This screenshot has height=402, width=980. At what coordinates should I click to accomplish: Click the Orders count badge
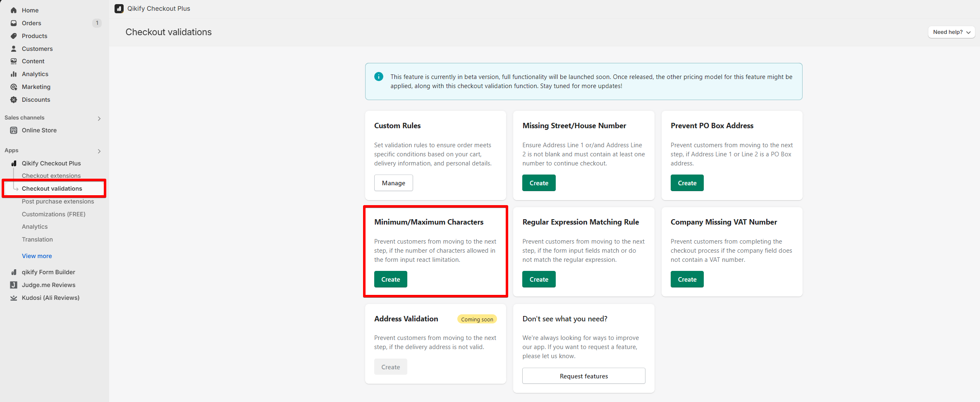[97, 23]
